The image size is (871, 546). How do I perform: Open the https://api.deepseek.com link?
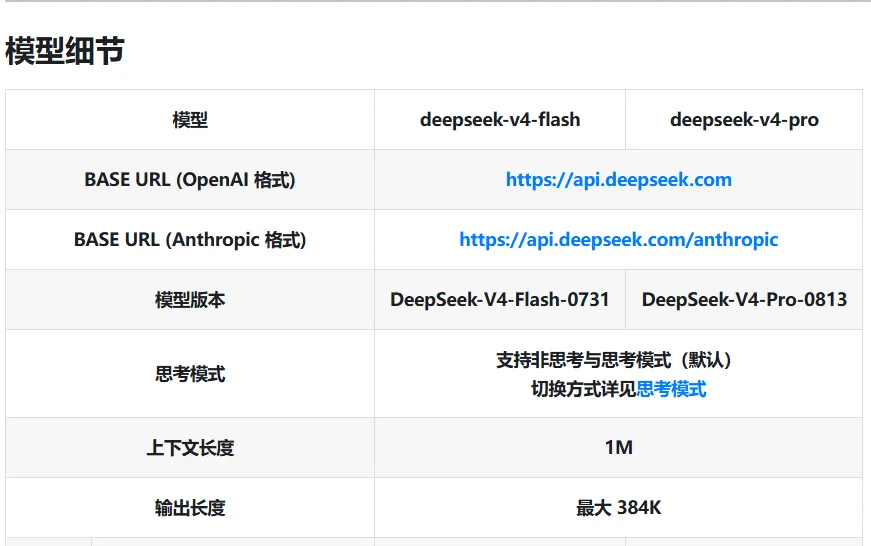(618, 180)
